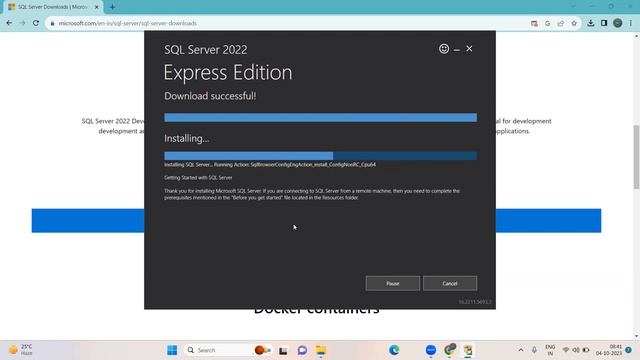Click the microphone tray icon
This screenshot has width=640, height=360.
click(x=534, y=350)
